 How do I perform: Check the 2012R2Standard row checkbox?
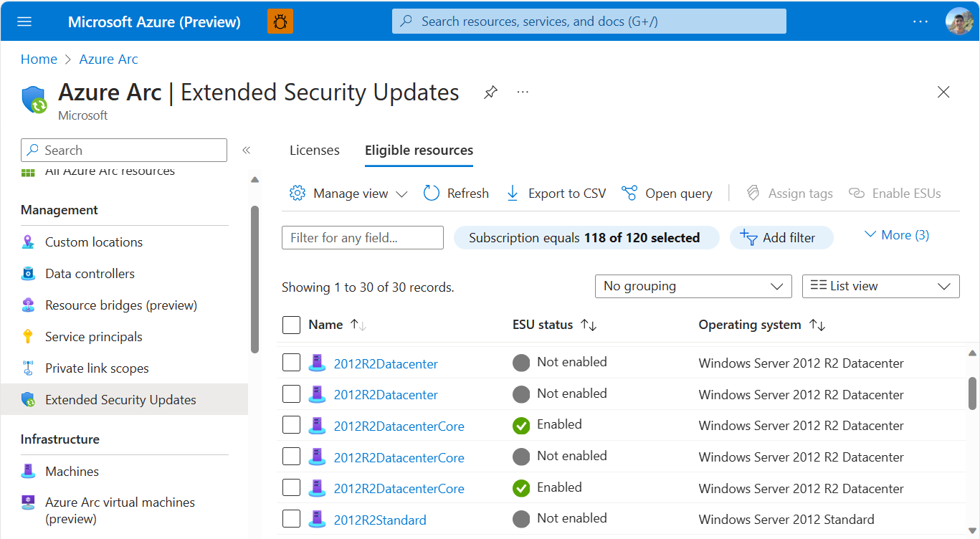(291, 520)
